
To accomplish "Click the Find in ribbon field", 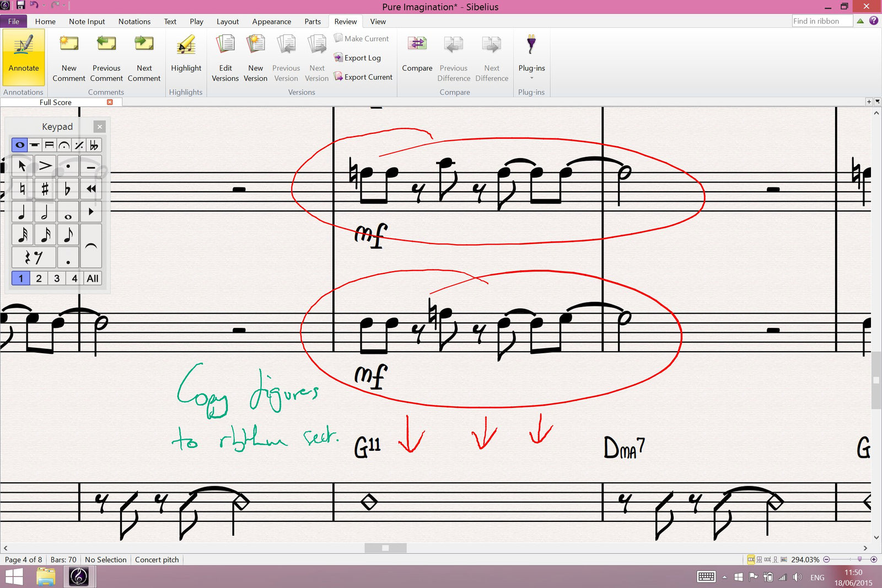I will pos(822,21).
